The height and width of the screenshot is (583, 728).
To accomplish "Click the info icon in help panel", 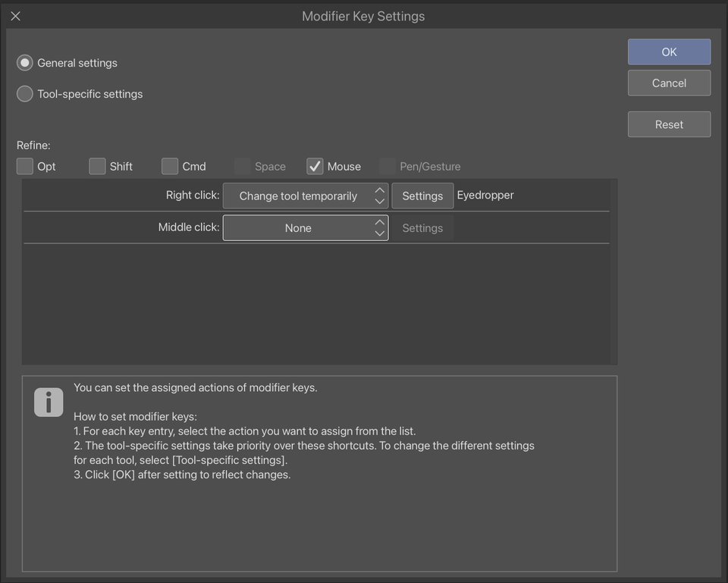I will [x=49, y=402].
